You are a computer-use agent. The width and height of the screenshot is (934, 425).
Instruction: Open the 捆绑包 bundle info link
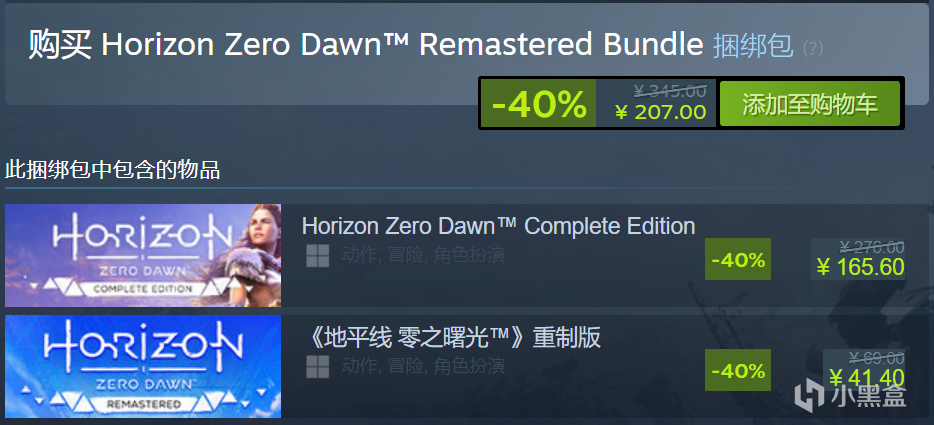[x=753, y=45]
